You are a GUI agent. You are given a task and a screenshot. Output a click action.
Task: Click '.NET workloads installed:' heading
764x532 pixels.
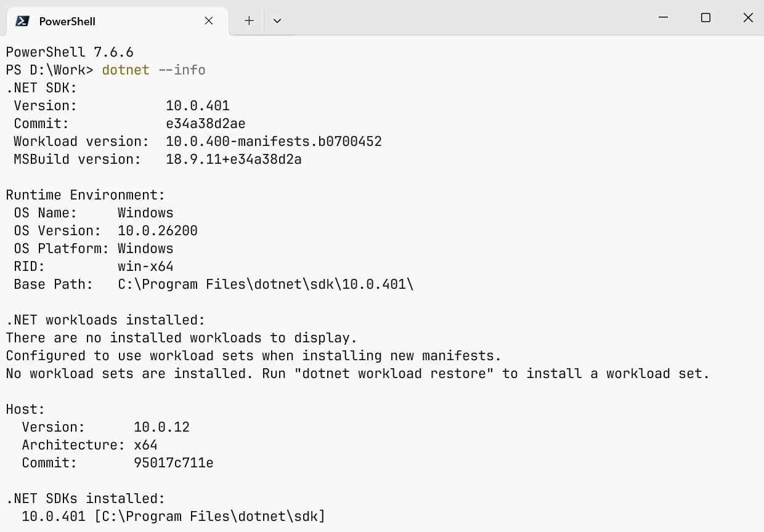pyautogui.click(x=105, y=320)
